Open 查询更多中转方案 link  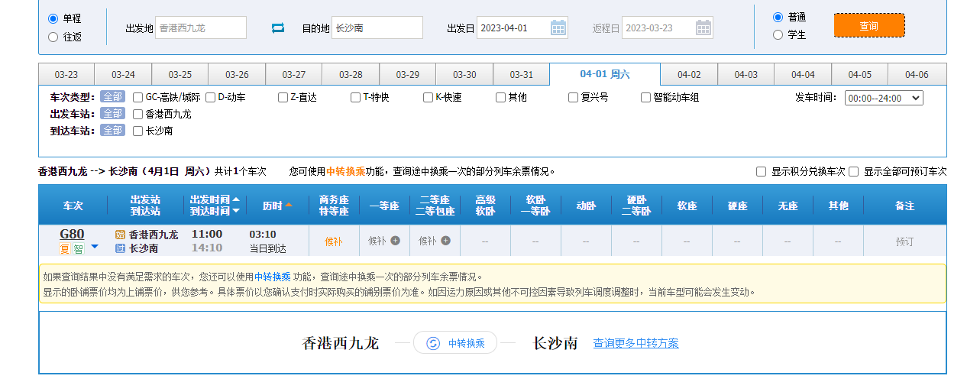(636, 343)
